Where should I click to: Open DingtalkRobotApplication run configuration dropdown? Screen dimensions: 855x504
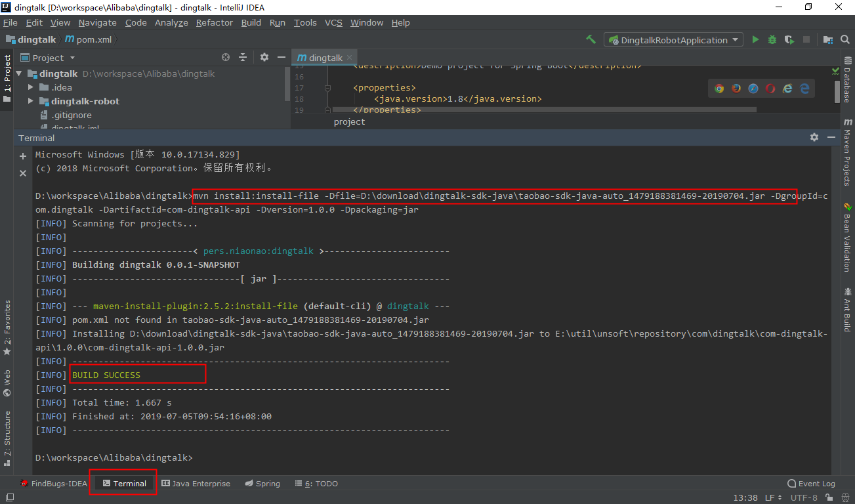674,40
